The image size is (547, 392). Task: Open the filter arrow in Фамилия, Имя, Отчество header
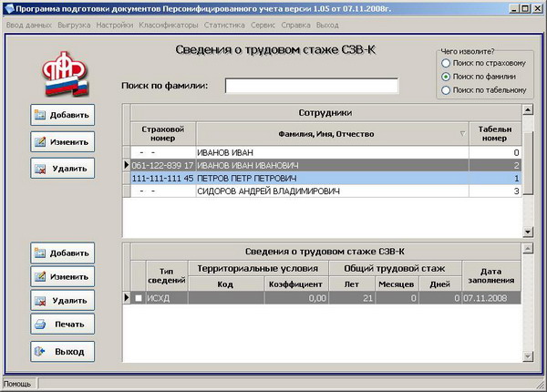point(461,134)
